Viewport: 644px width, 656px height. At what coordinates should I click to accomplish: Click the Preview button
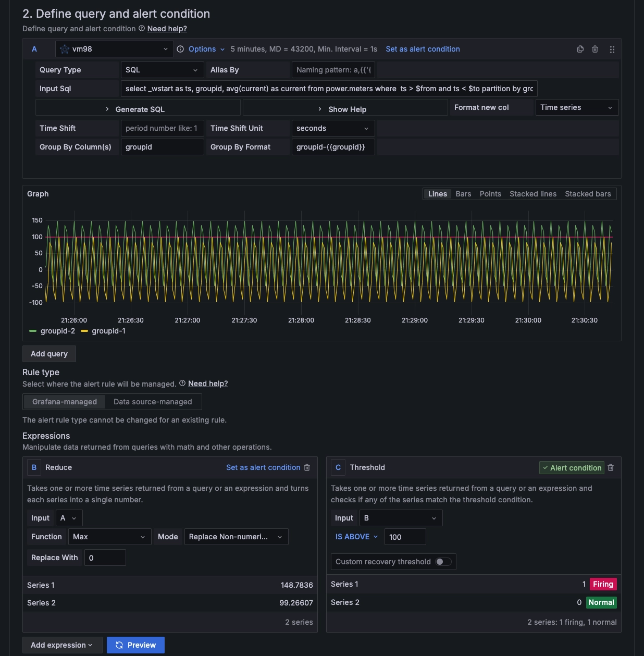pyautogui.click(x=135, y=645)
